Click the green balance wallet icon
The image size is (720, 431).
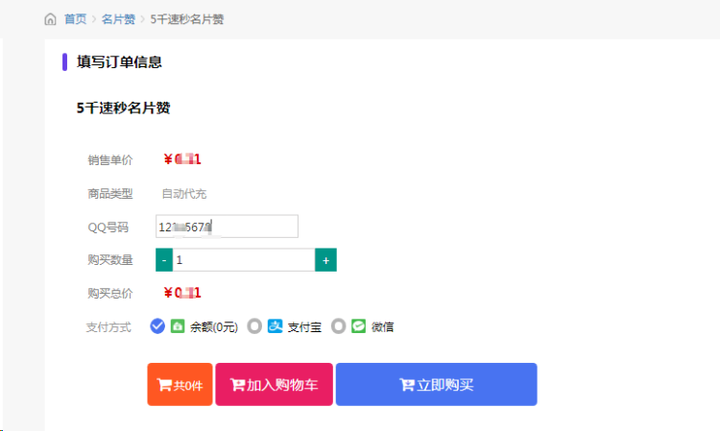click(x=177, y=326)
